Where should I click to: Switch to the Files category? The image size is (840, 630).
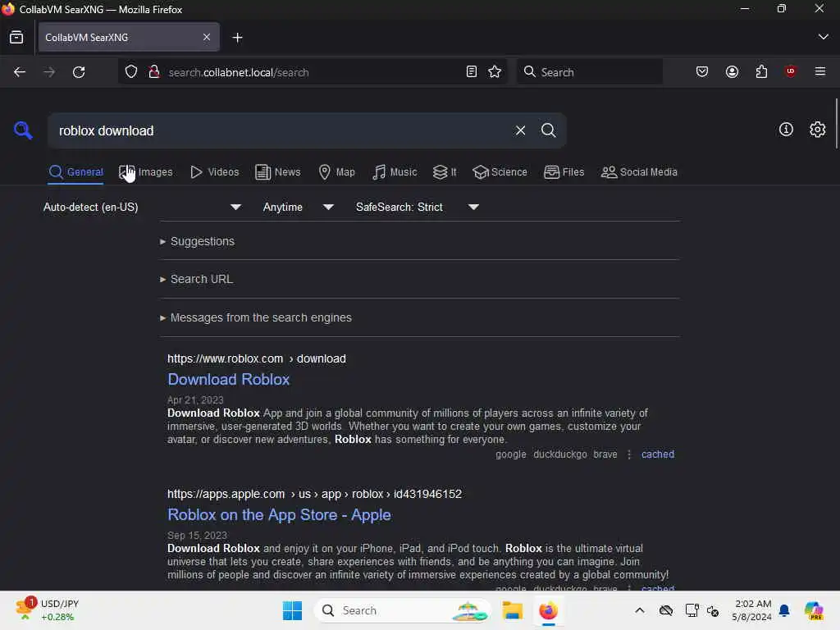pos(564,172)
